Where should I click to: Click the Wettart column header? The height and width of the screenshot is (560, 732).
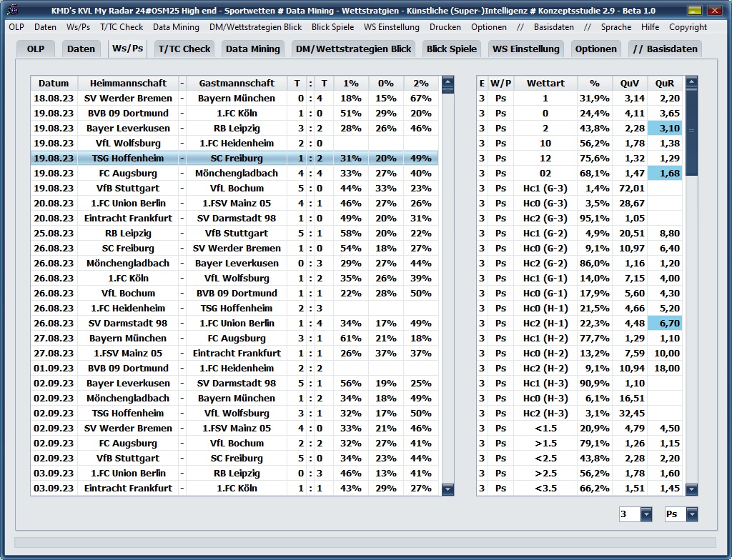coord(545,84)
